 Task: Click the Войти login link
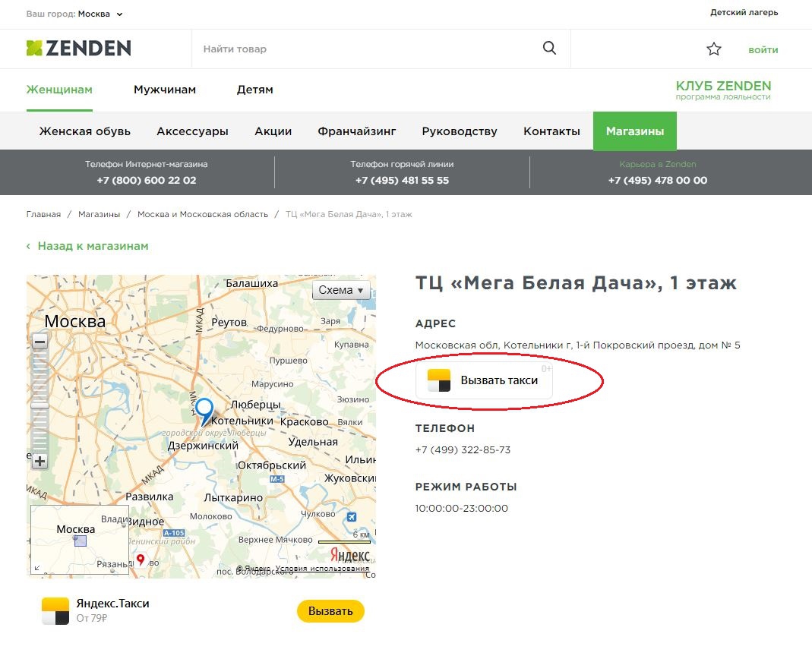[763, 49]
